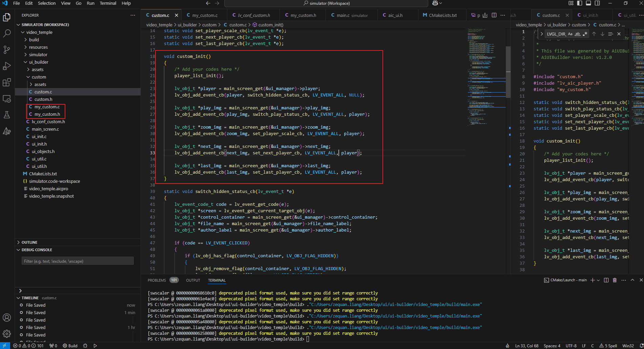This screenshot has width=644, height=349.
Task: Click the left editor vertical scrollbar thumb
Action: (508, 72)
